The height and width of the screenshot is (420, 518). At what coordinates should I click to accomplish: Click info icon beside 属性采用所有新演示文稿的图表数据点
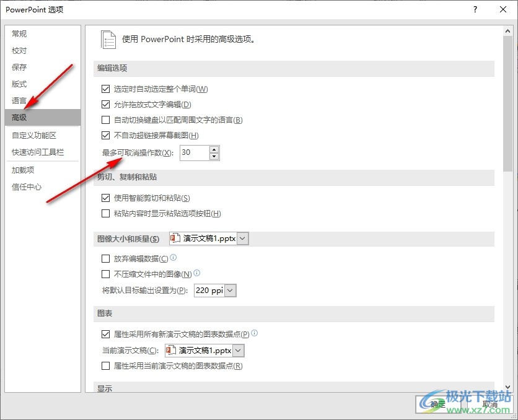tap(255, 333)
